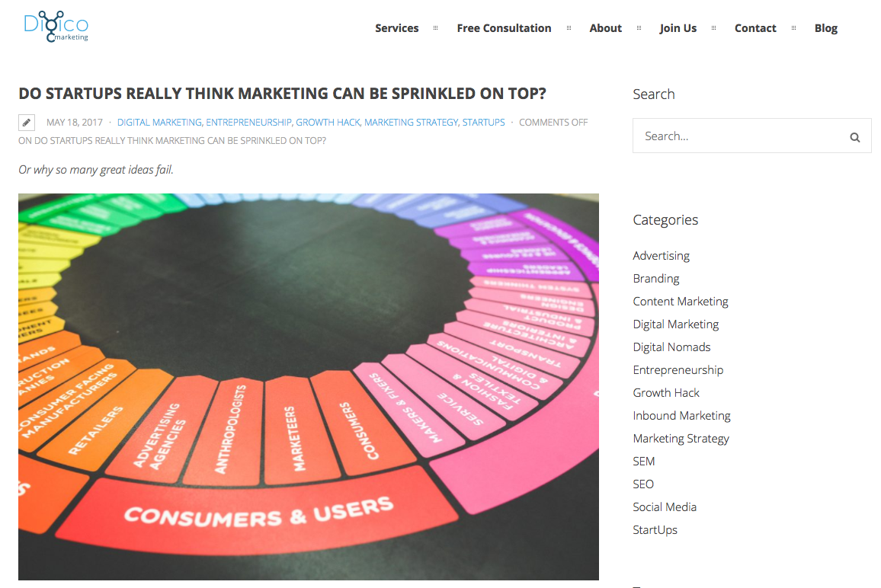Screen dimensions: 881x588
Task: Visit the Blog page
Action: point(825,28)
